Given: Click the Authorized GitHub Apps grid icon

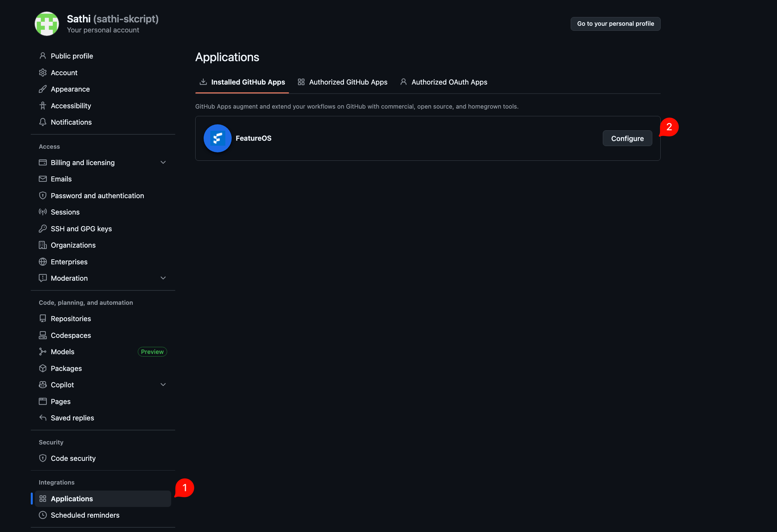Looking at the screenshot, I should point(301,82).
